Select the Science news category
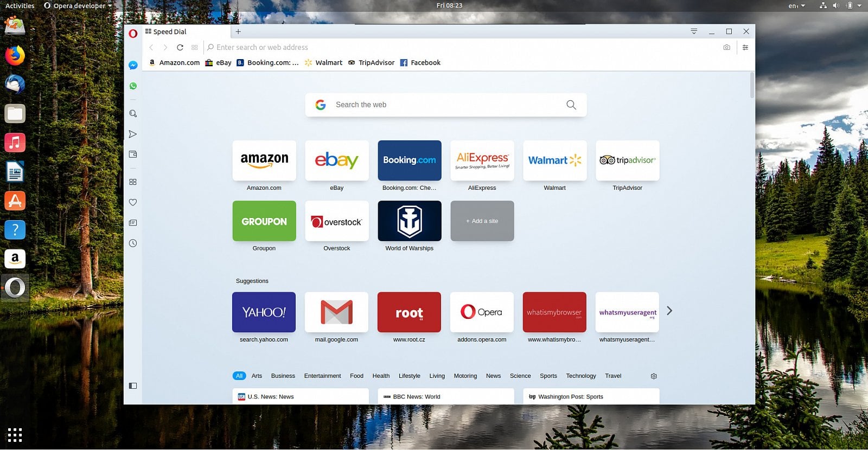This screenshot has height=450, width=868. click(520, 376)
